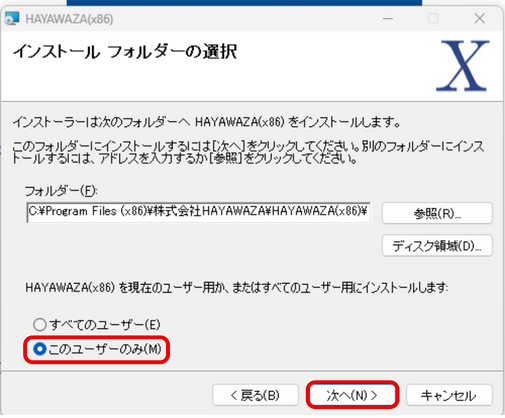This screenshot has height=418, width=505.
Task: Click the installer icon in the title bar
Action: (x=12, y=19)
